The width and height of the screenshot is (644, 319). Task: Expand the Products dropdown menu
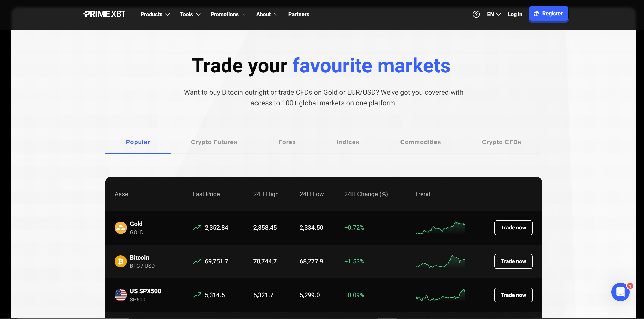click(x=155, y=14)
